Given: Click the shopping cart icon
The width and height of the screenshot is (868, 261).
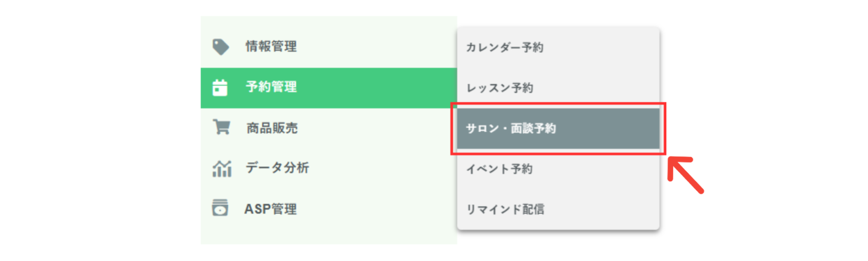Looking at the screenshot, I should pyautogui.click(x=220, y=127).
